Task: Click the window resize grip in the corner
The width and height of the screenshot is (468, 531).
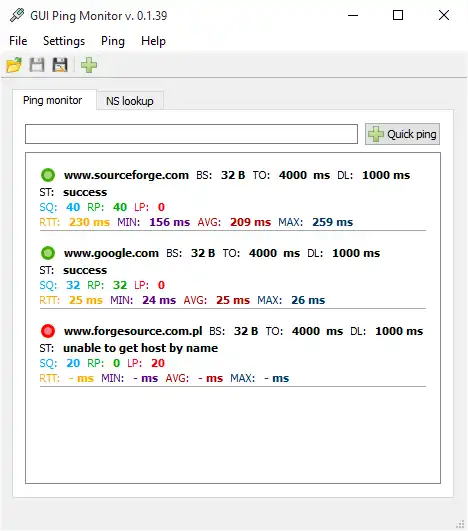Action: [460, 524]
